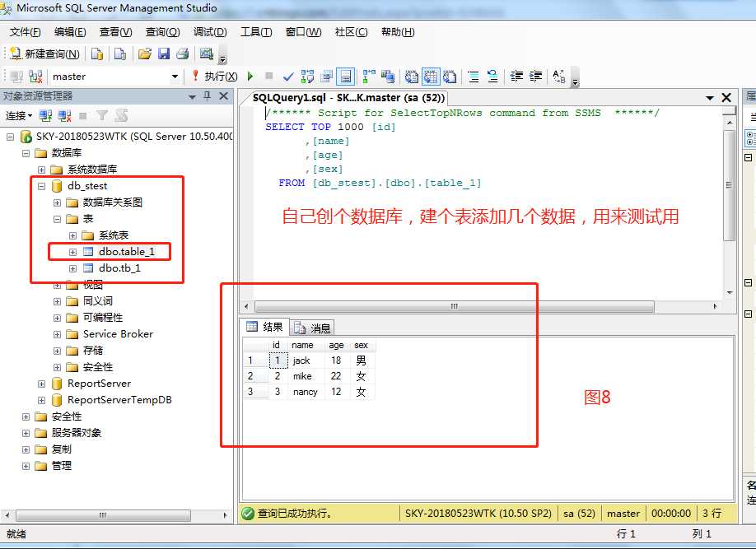The height and width of the screenshot is (549, 756).
Task: Click the Database Engine Query icon
Action: (x=97, y=54)
